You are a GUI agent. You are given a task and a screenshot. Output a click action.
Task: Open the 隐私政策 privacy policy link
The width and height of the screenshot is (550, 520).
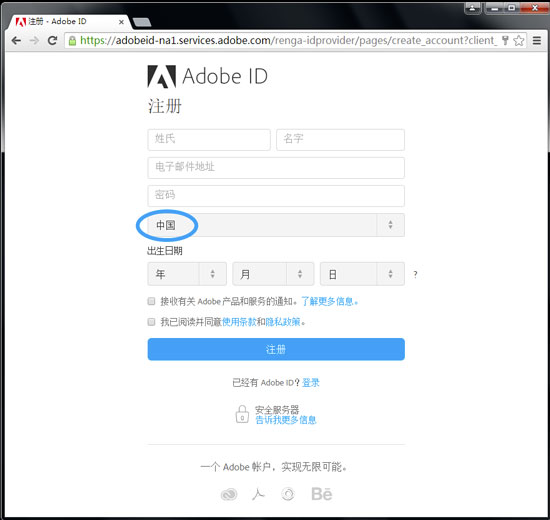[x=283, y=322]
